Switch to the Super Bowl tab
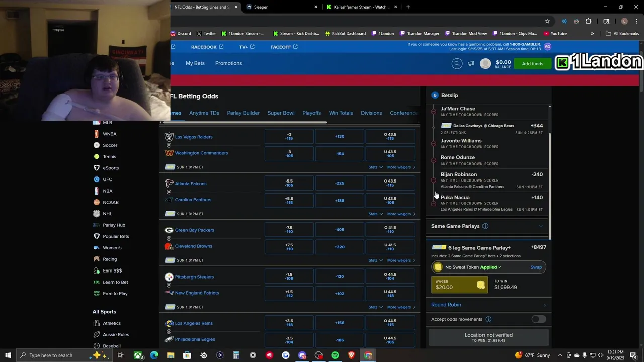Viewport: 644px width, 362px height. pos(281,113)
